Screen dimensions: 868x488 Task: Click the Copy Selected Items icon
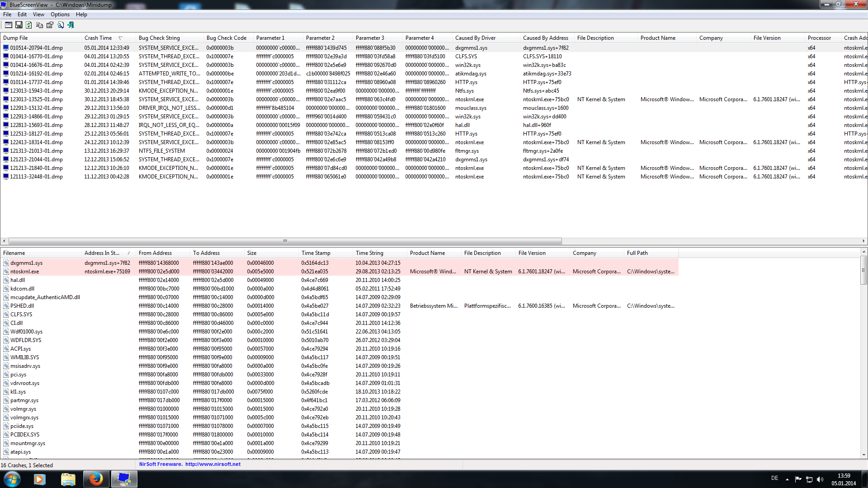(39, 25)
